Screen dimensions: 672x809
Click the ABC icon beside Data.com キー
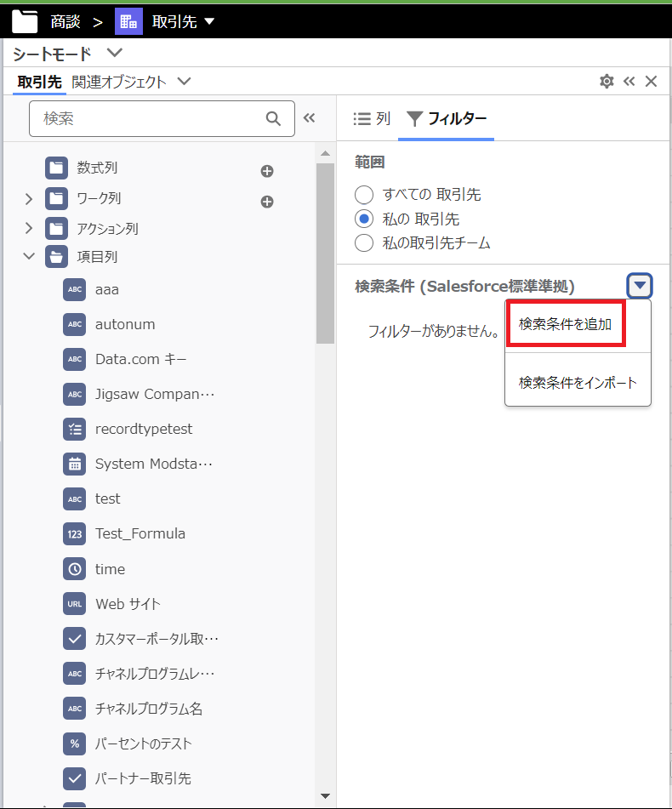74,359
